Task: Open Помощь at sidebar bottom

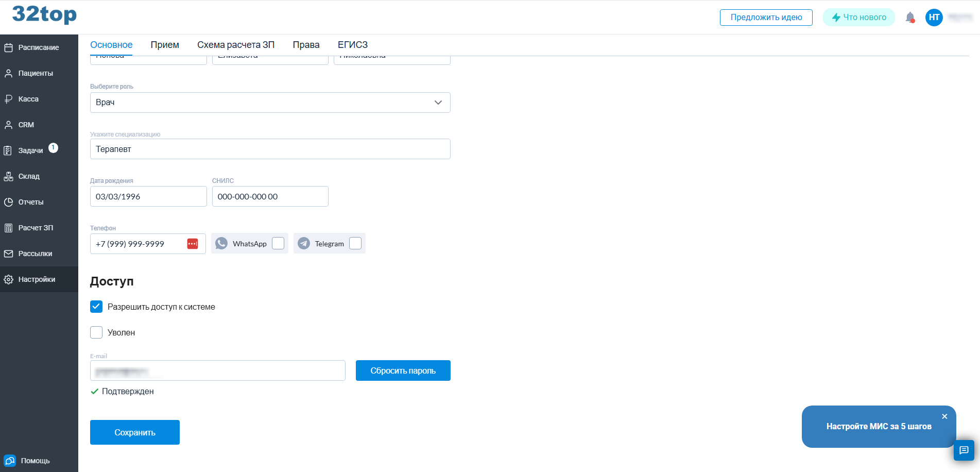Action: 35,461
